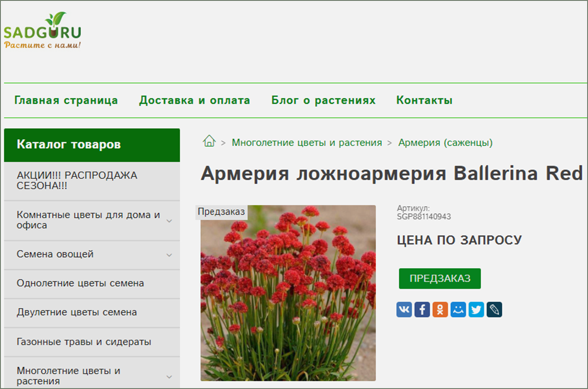Open sidebar Многолетние цветы и растения category
The width and height of the screenshot is (588, 389).
[92, 373]
